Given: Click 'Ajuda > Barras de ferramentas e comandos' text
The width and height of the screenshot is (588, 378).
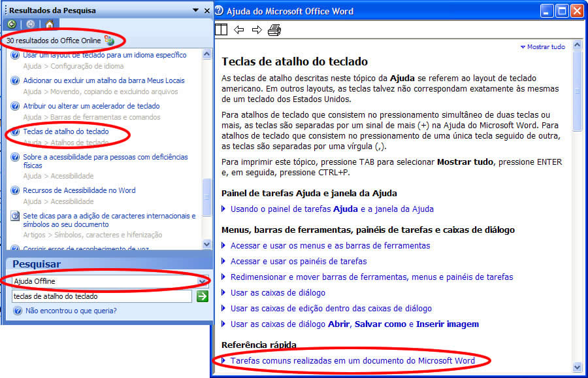Looking at the screenshot, I should coord(91,117).
